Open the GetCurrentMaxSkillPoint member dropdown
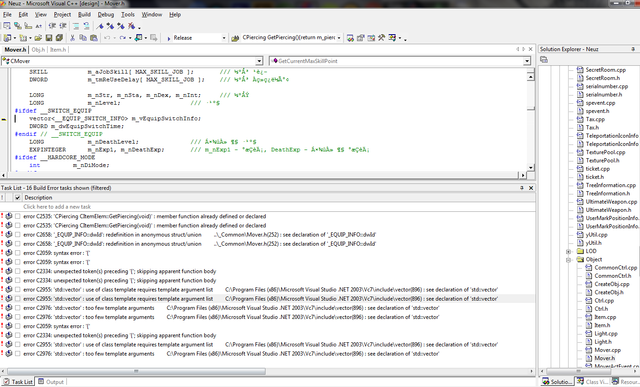 (x=527, y=61)
